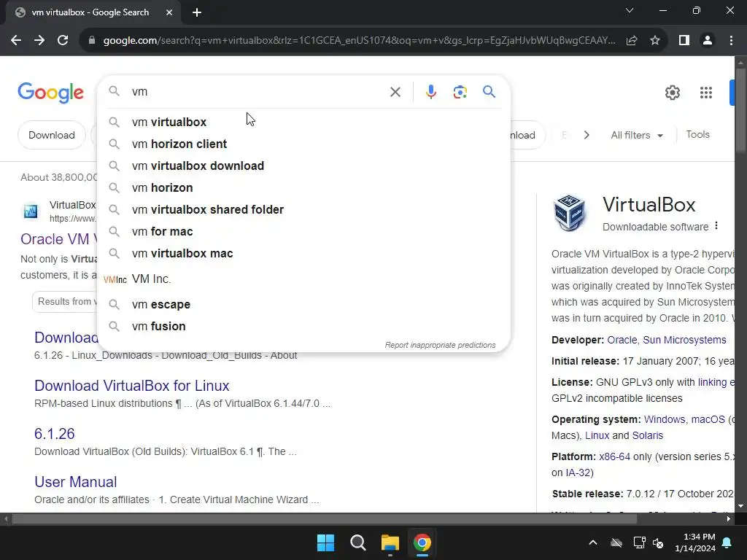
Task: Open search Tools
Action: [697, 134]
